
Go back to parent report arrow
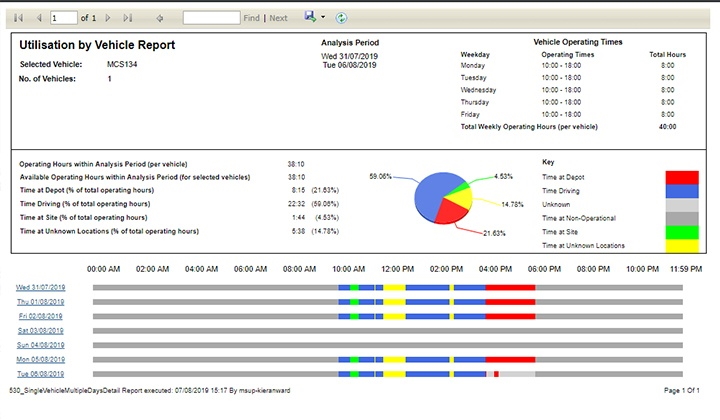(x=159, y=18)
